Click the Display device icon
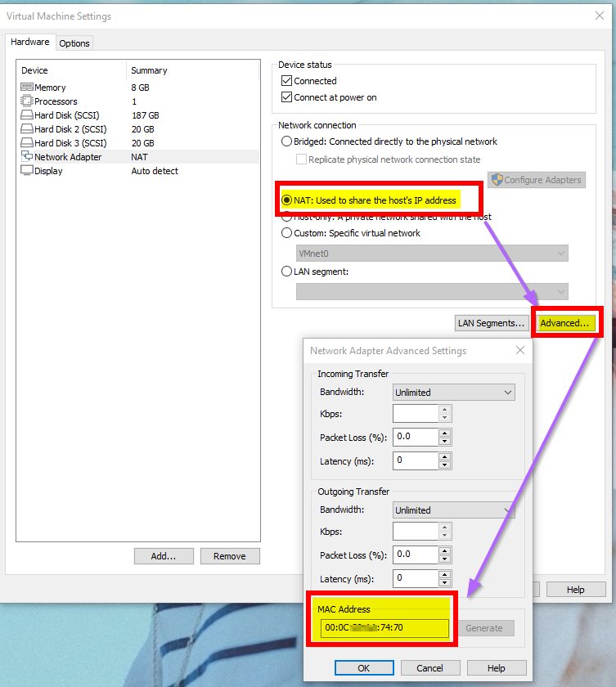Viewport: 616px width, 687px height. pyautogui.click(x=27, y=170)
